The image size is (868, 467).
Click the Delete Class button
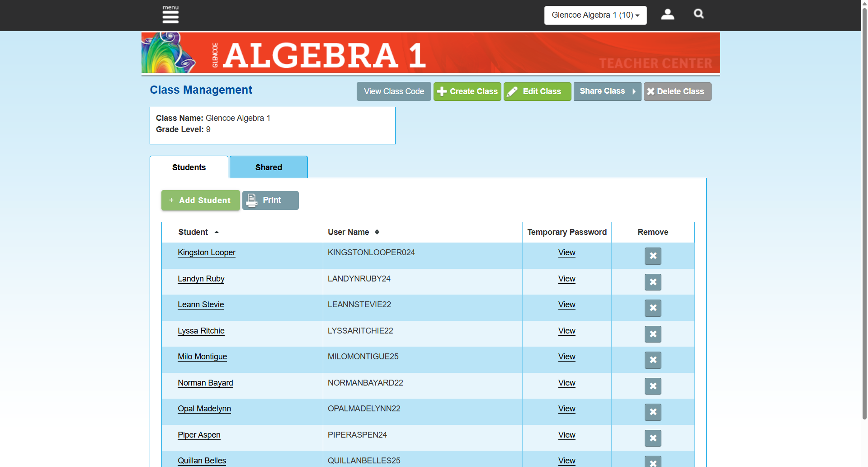click(677, 91)
